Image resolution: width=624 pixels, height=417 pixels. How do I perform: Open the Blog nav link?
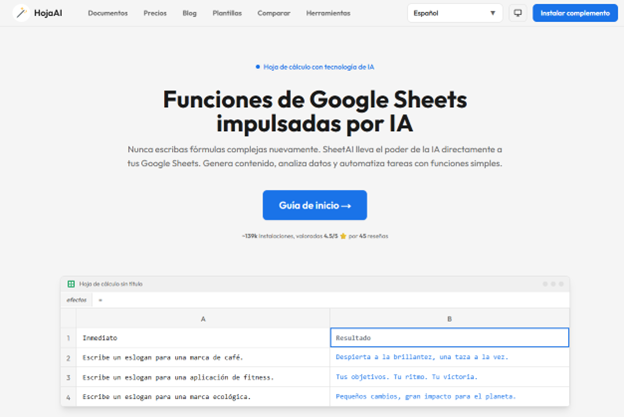(x=189, y=13)
